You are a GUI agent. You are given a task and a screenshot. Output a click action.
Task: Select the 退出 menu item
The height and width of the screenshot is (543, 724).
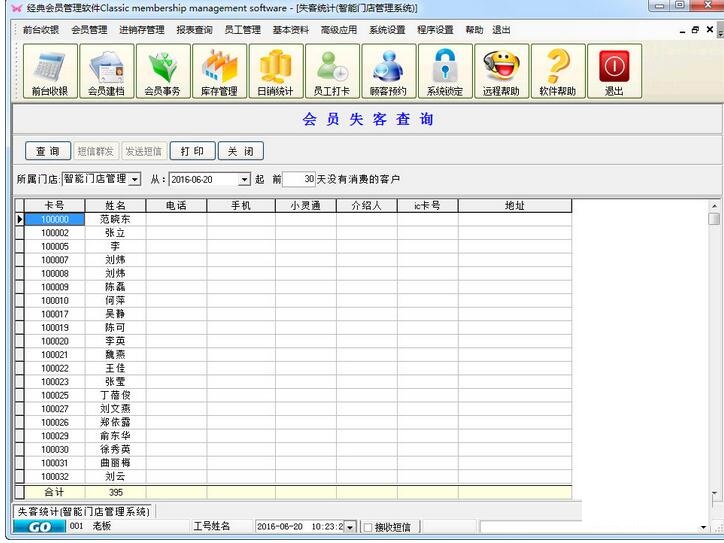pyautogui.click(x=501, y=30)
